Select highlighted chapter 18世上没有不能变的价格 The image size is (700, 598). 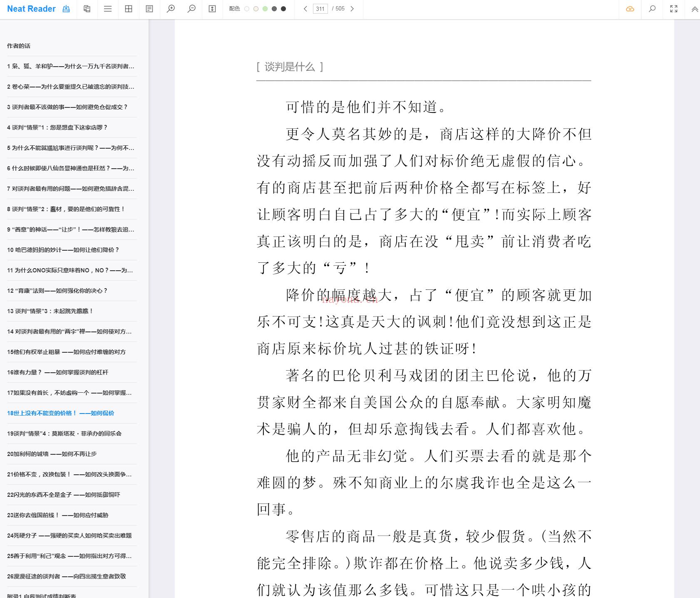(x=60, y=413)
